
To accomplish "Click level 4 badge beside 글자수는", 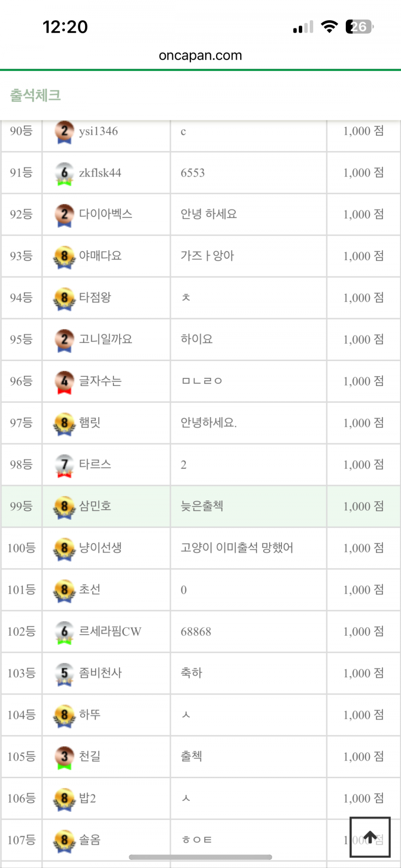I will point(64,382).
